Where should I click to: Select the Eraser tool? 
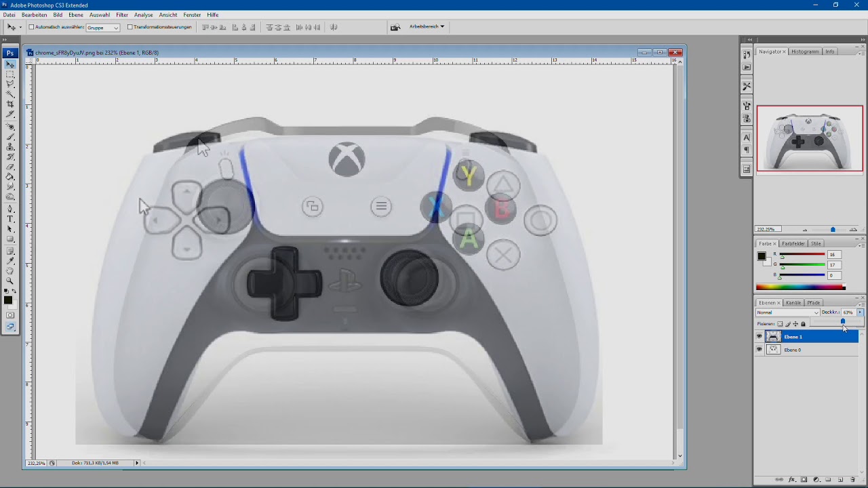[10, 166]
